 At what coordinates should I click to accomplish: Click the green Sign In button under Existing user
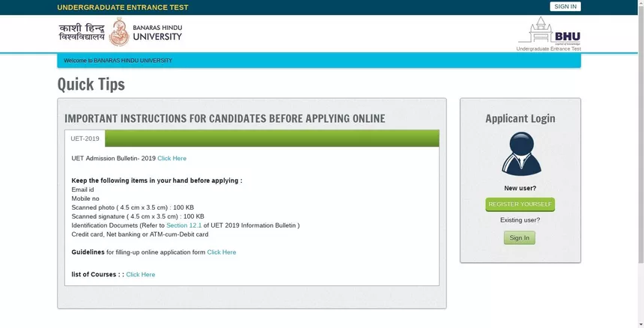point(520,237)
